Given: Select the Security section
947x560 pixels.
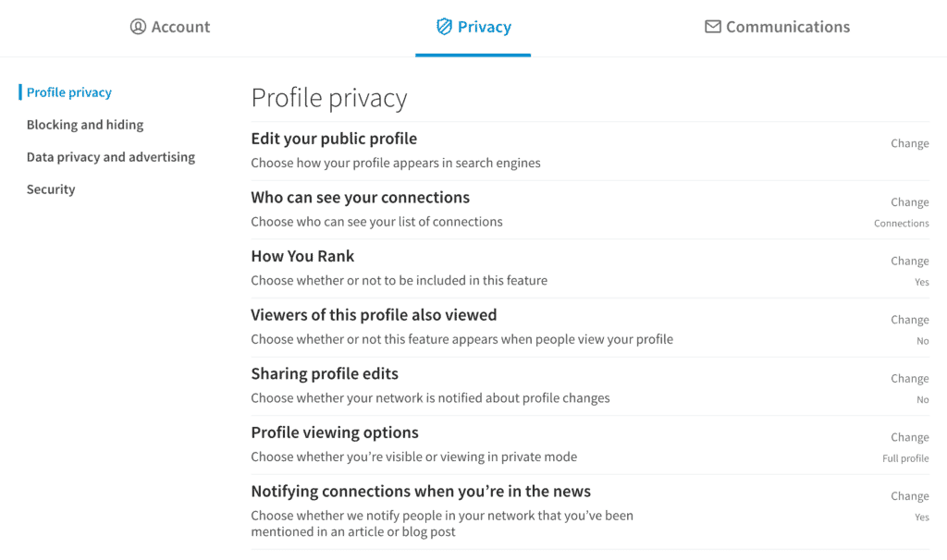Looking at the screenshot, I should pyautogui.click(x=51, y=189).
